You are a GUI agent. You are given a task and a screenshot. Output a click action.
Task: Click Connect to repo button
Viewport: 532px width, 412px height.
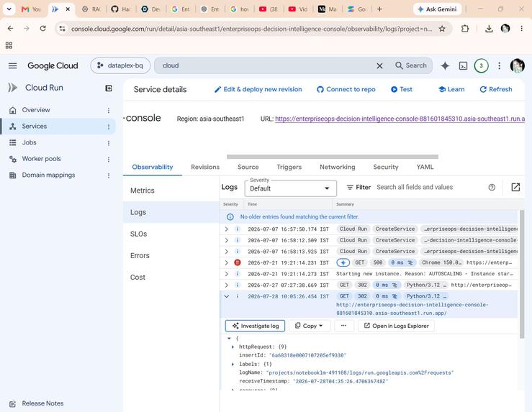pyautogui.click(x=346, y=89)
